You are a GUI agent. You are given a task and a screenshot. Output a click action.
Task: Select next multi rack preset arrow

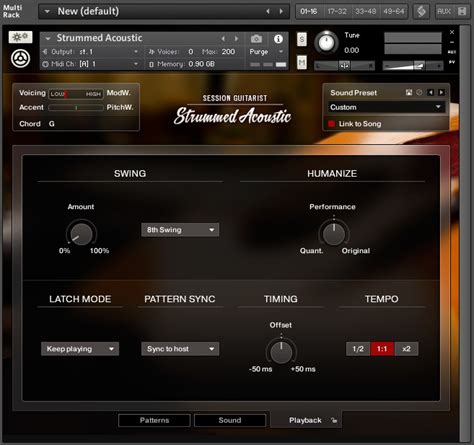click(x=281, y=11)
